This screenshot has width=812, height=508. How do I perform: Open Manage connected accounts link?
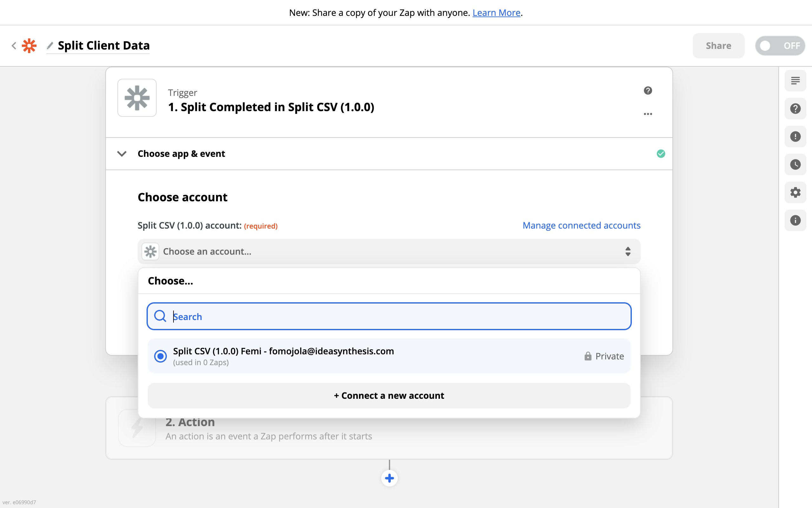click(581, 225)
